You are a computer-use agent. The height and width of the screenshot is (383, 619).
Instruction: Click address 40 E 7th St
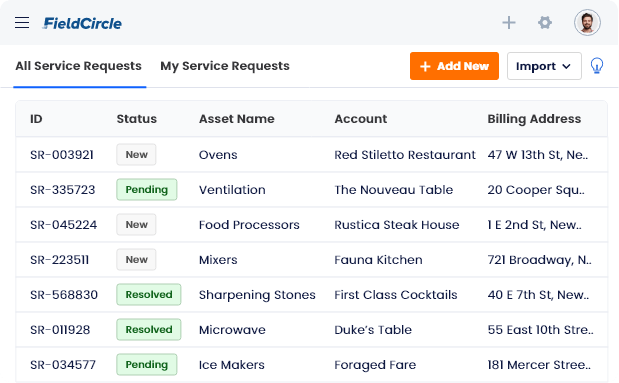(x=538, y=295)
